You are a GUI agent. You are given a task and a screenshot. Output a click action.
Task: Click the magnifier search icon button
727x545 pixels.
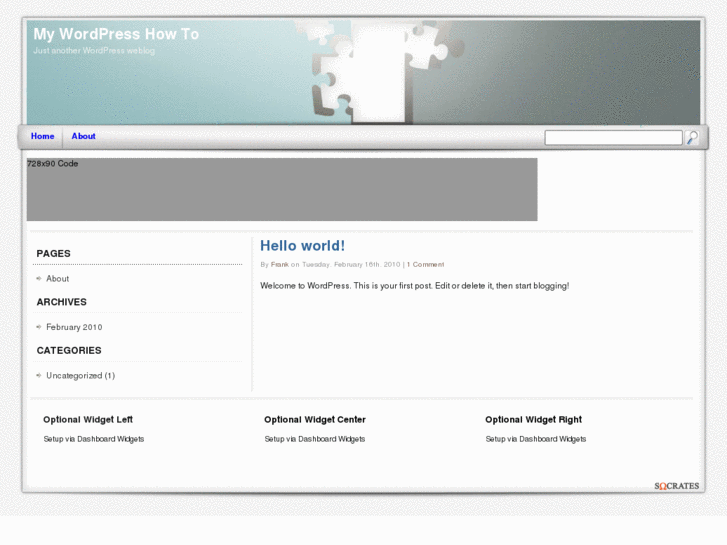(x=692, y=137)
